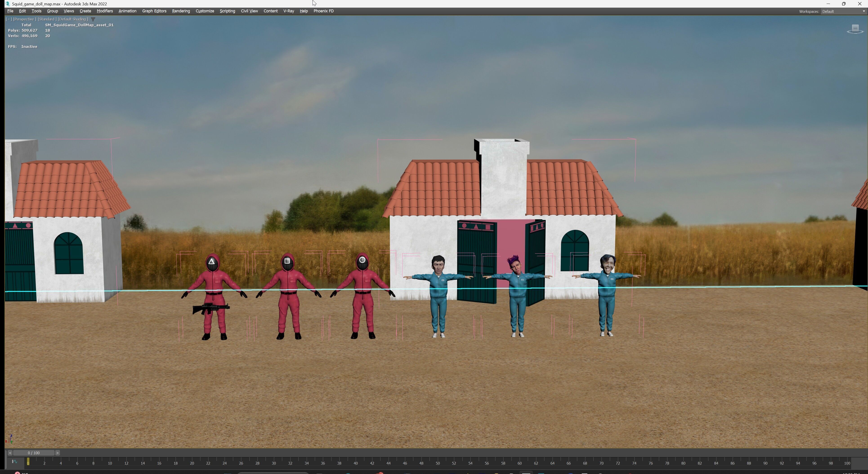Open the Phoenix FD menu
Screen dimensions: 868x474
pyautogui.click(x=324, y=11)
